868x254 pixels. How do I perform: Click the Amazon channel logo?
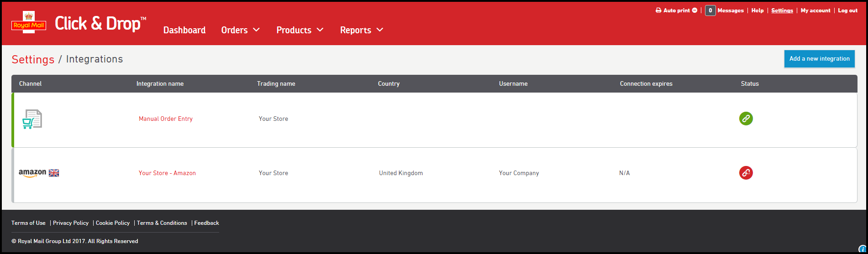point(32,173)
